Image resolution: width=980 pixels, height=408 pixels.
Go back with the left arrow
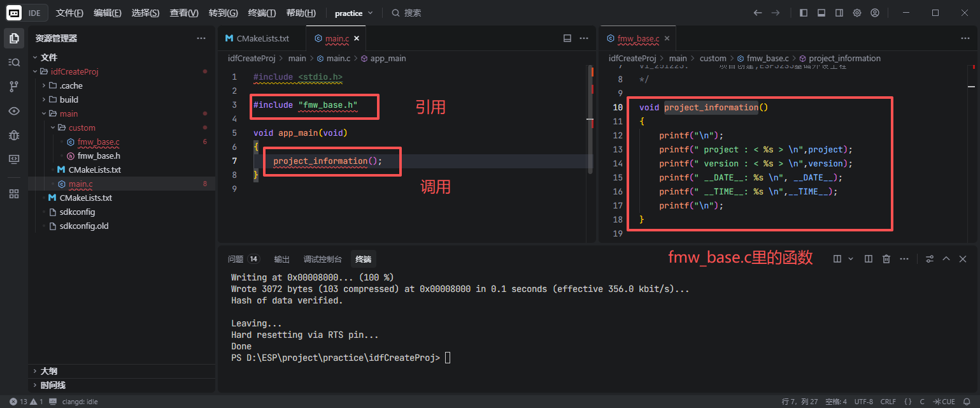click(758, 13)
